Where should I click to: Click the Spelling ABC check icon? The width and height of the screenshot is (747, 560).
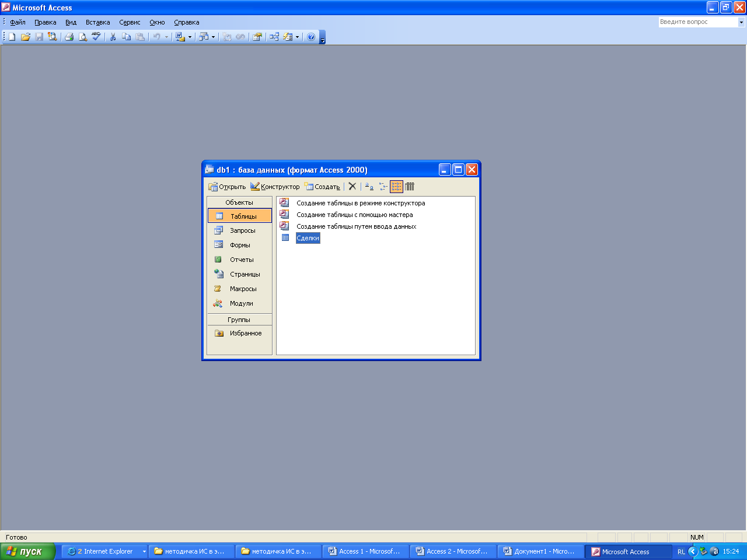click(x=96, y=37)
